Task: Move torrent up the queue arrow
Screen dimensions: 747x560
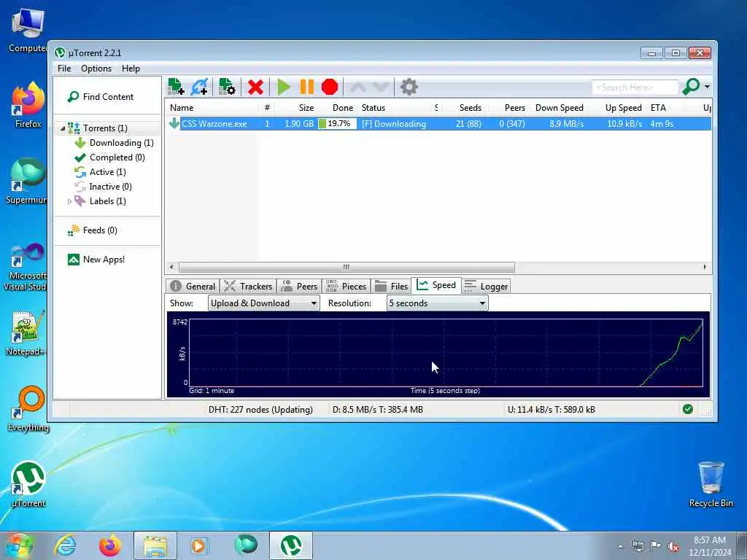Action: coord(357,87)
